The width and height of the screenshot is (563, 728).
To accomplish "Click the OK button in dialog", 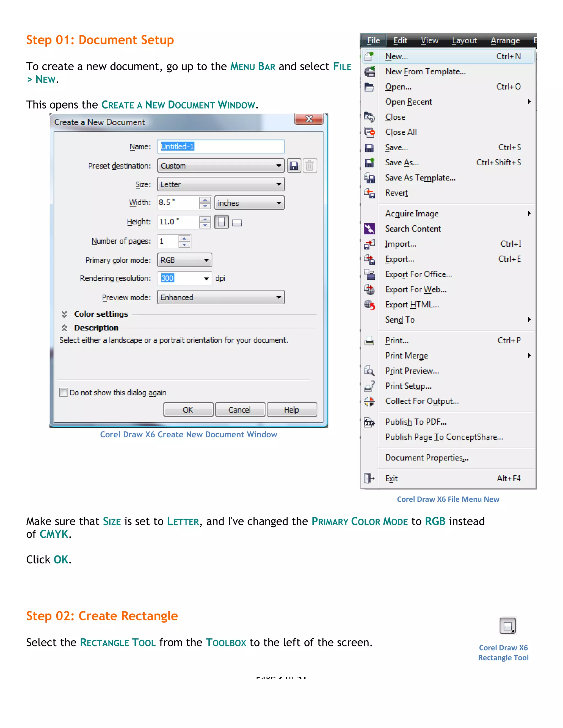I will tap(188, 410).
